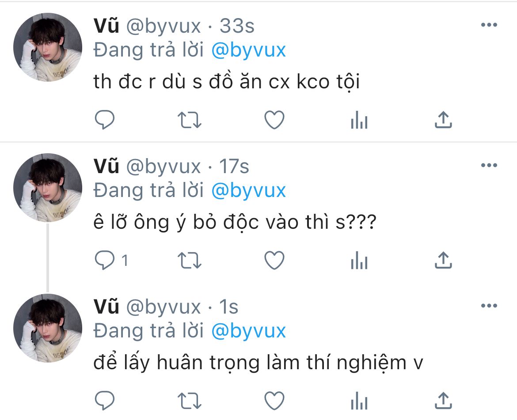Screen dimensions: 517x420
Task: Retweet the 1s tweet
Action: point(189,401)
